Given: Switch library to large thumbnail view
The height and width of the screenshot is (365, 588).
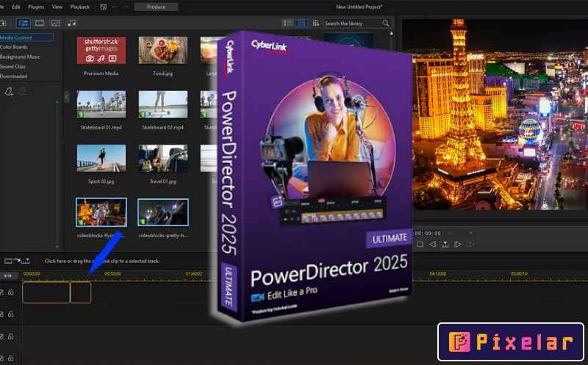Looking at the screenshot, I should point(301,24).
